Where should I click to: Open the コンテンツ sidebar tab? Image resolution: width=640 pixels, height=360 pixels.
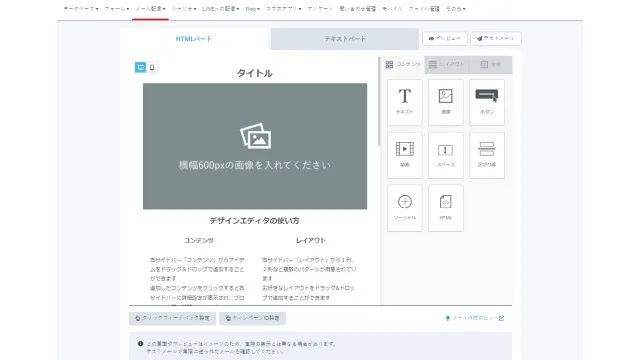pyautogui.click(x=403, y=64)
